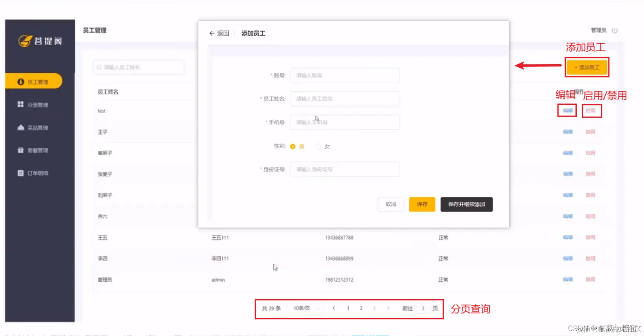
Task: Click employee name test in table
Action: 101,111
